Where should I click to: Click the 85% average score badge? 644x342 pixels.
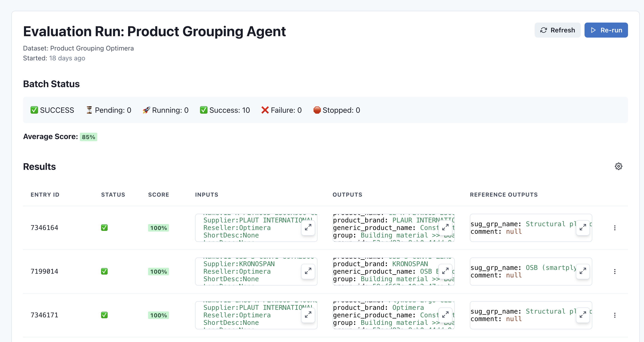point(89,137)
